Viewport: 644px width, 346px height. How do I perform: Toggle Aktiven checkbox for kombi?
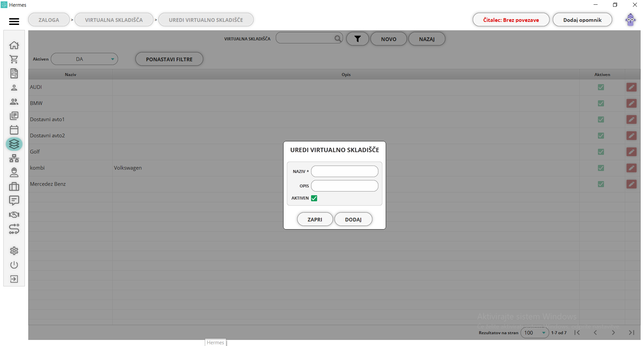point(601,168)
